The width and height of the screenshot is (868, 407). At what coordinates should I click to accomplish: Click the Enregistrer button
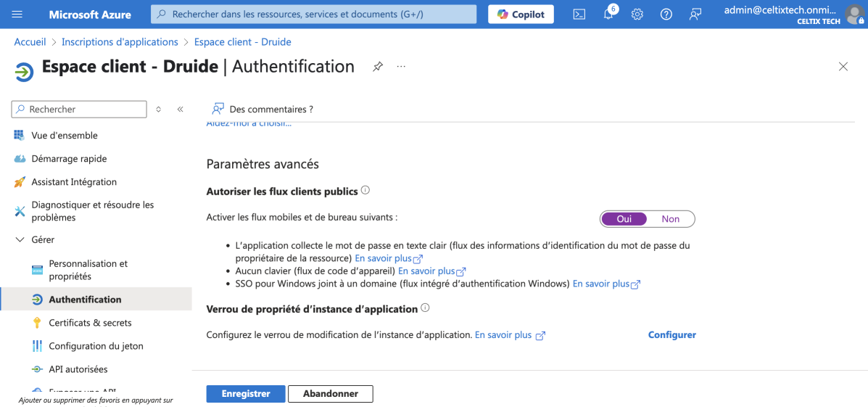(246, 394)
